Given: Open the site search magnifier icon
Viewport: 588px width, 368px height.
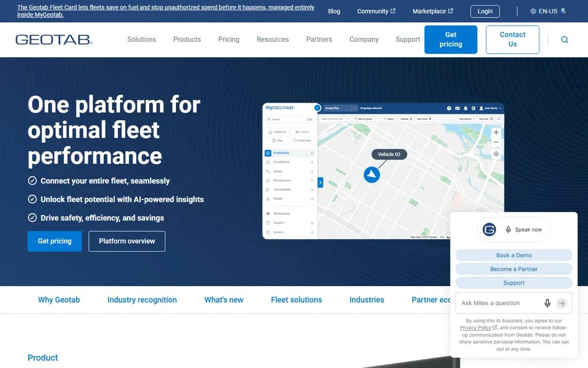Looking at the screenshot, I should click(564, 40).
